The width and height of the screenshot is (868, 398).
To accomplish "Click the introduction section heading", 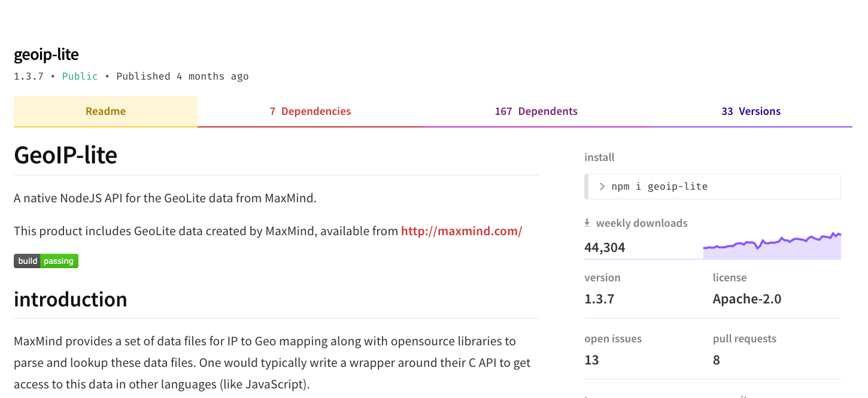I will click(71, 299).
